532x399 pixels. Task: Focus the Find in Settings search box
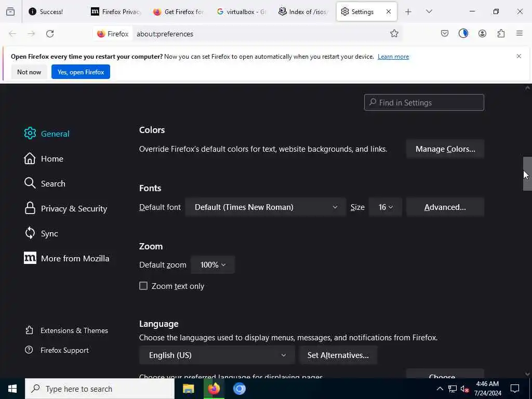[424, 102]
